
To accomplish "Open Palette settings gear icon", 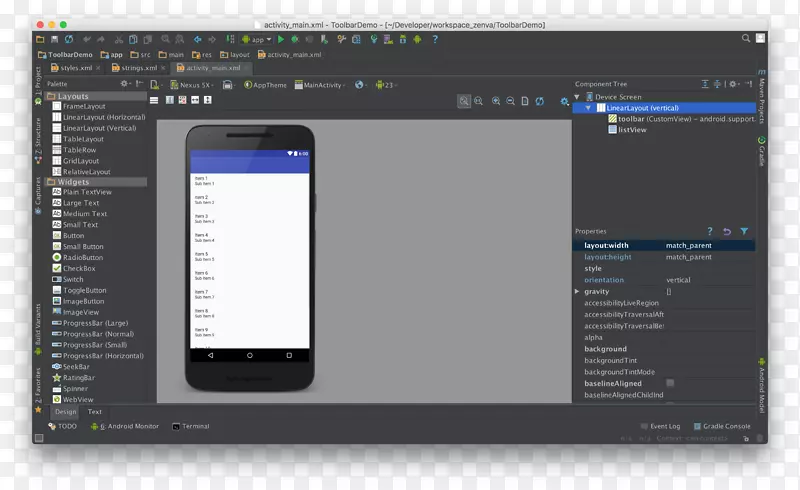I will point(125,84).
